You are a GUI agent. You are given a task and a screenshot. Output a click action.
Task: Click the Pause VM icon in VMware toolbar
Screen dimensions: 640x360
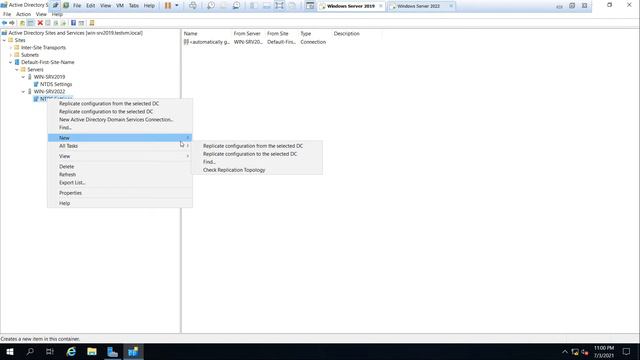tap(168, 6)
